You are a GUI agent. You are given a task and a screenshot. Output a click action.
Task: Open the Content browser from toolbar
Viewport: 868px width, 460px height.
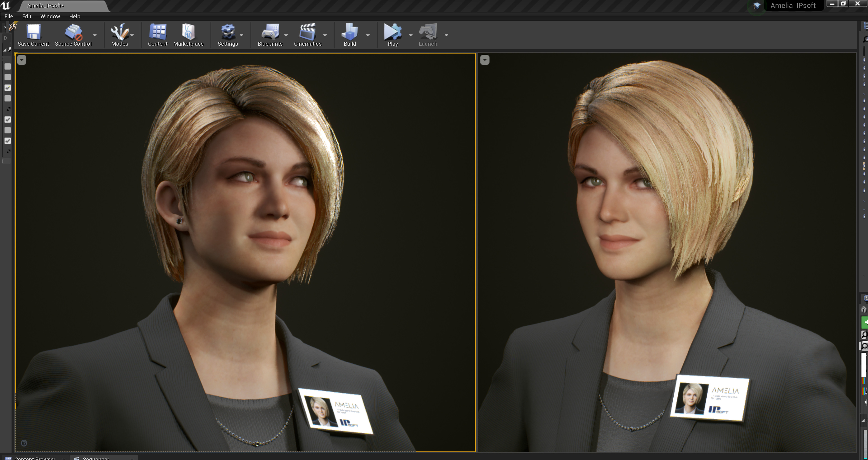pyautogui.click(x=157, y=35)
